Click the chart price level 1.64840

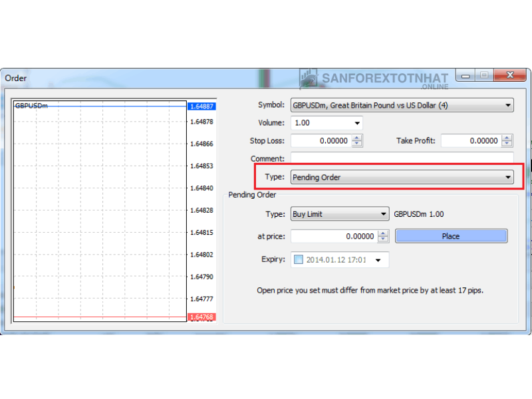[201, 188]
